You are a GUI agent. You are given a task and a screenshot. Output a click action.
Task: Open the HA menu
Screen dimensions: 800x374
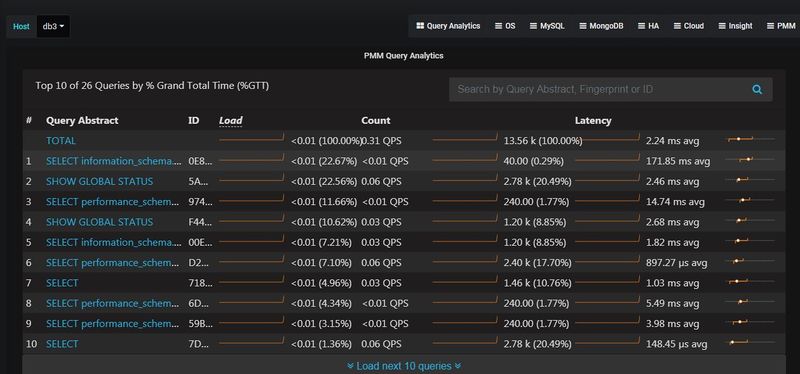(648, 26)
